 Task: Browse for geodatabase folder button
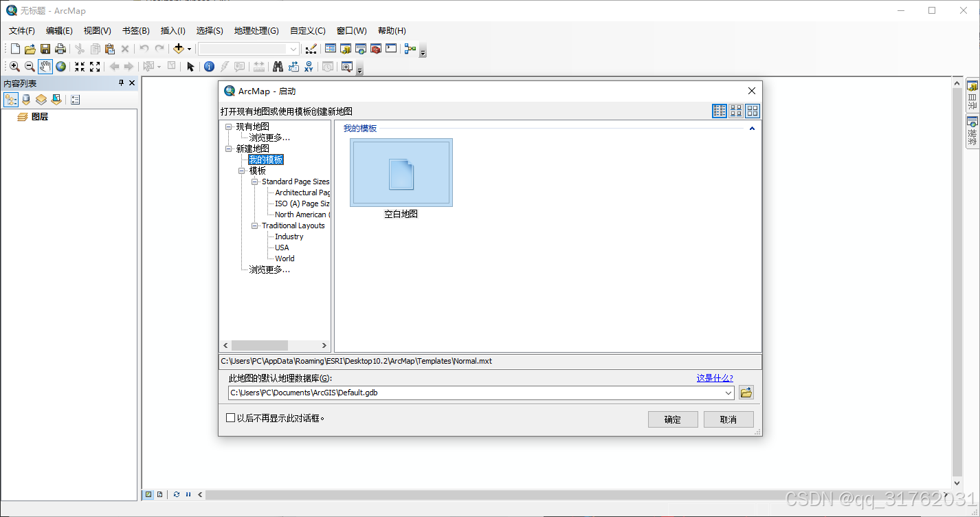click(746, 393)
